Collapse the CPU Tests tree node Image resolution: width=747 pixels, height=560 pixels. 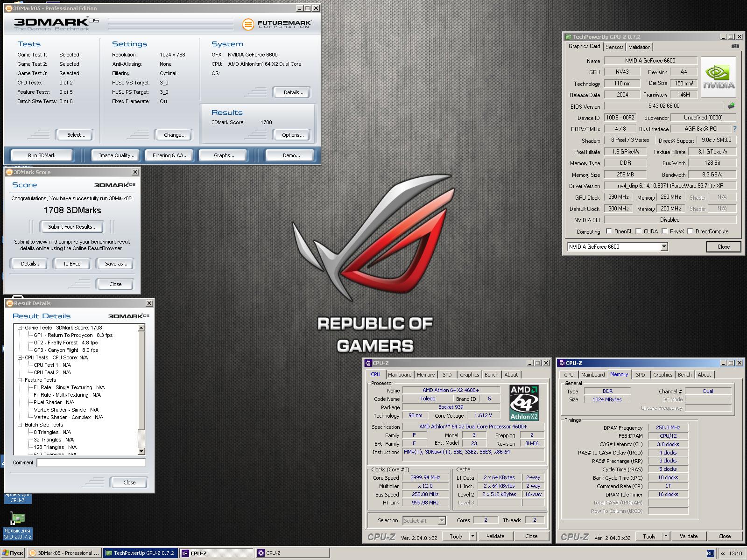[20, 357]
